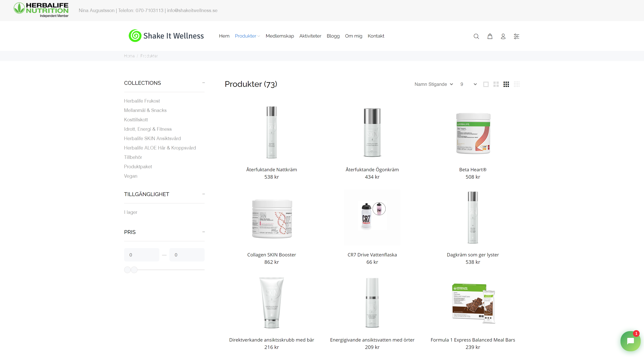Filter by Produktpaket collection
The height and width of the screenshot is (362, 644).
[138, 167]
